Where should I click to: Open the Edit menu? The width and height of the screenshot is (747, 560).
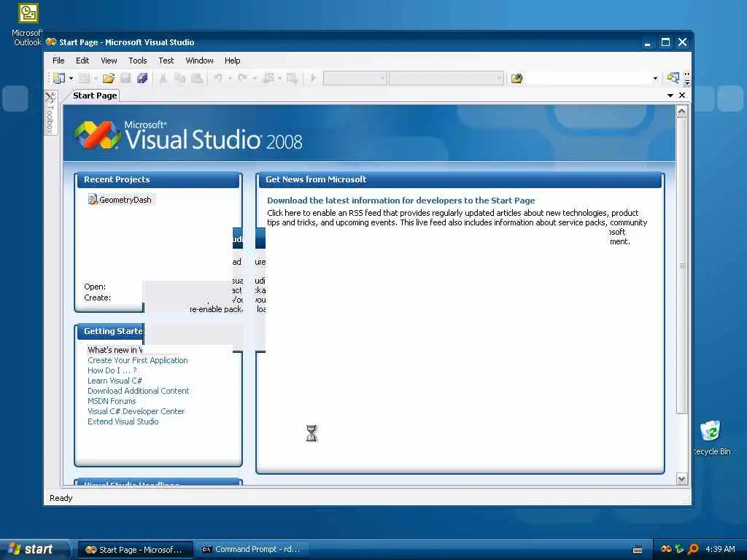(82, 61)
